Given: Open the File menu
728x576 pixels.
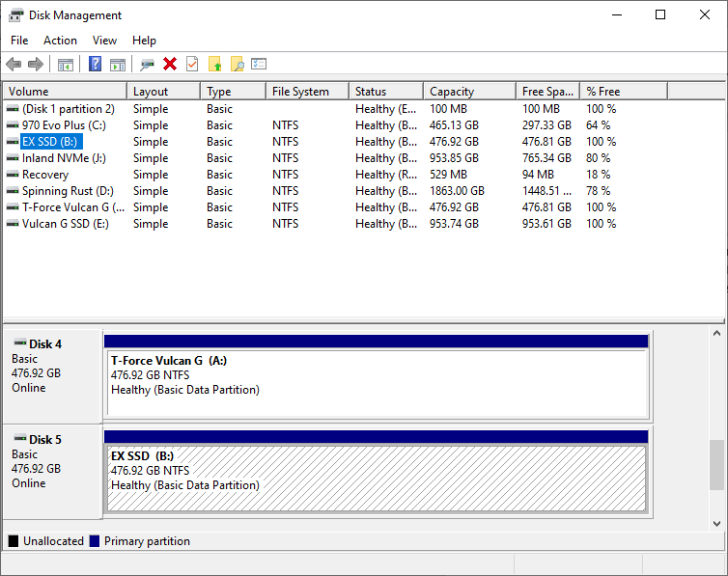Looking at the screenshot, I should pos(19,41).
